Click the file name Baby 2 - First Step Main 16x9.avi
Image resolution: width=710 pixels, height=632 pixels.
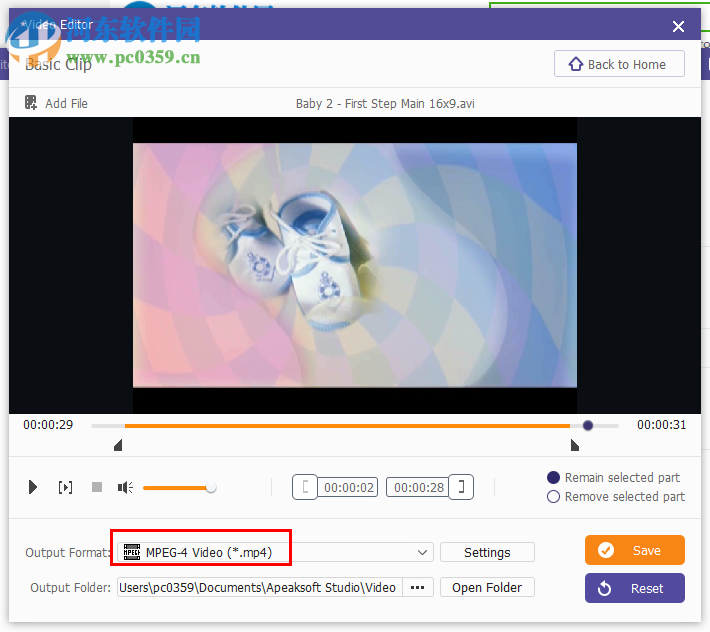point(385,104)
